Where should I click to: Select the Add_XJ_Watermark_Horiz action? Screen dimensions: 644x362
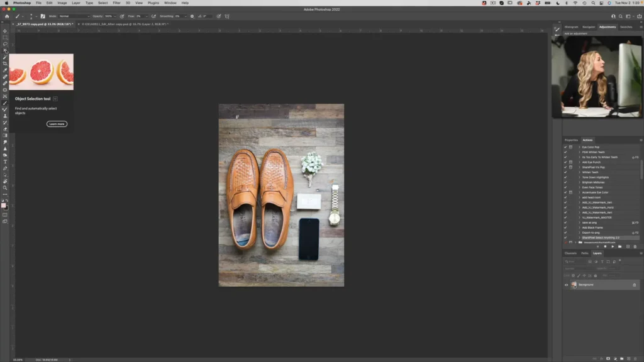(x=597, y=207)
